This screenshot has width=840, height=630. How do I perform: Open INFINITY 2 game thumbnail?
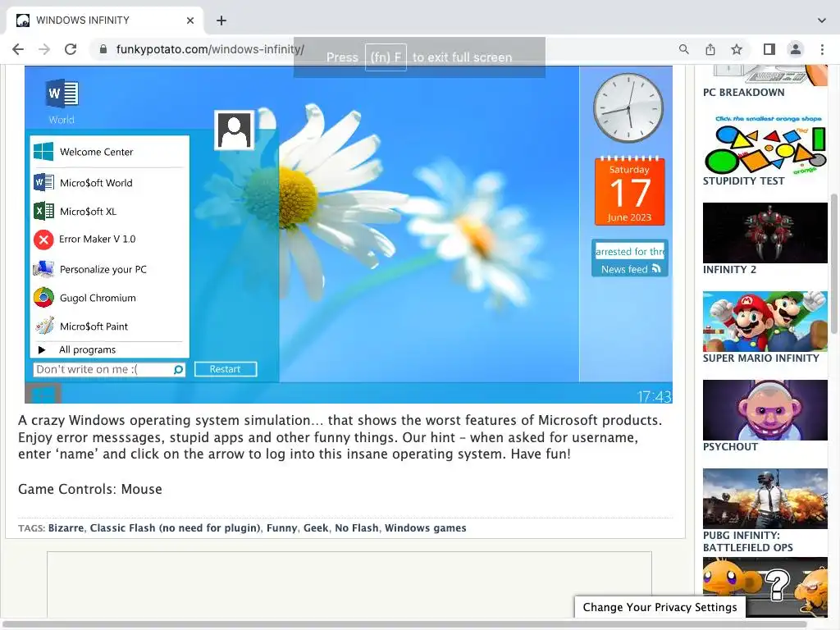pyautogui.click(x=765, y=232)
